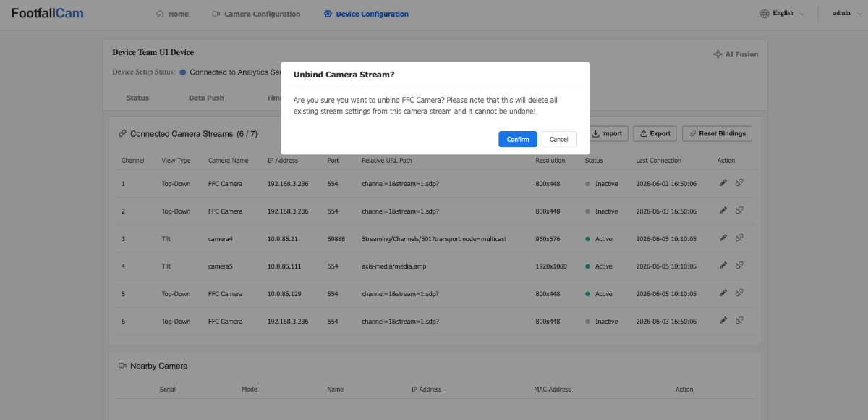
Task: Select the Status tab
Action: click(x=137, y=98)
